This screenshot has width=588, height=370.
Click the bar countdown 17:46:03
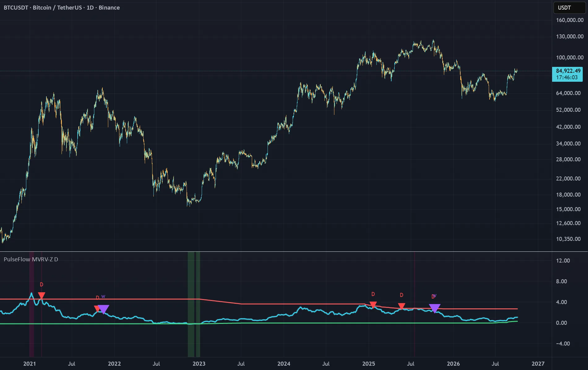[567, 78]
